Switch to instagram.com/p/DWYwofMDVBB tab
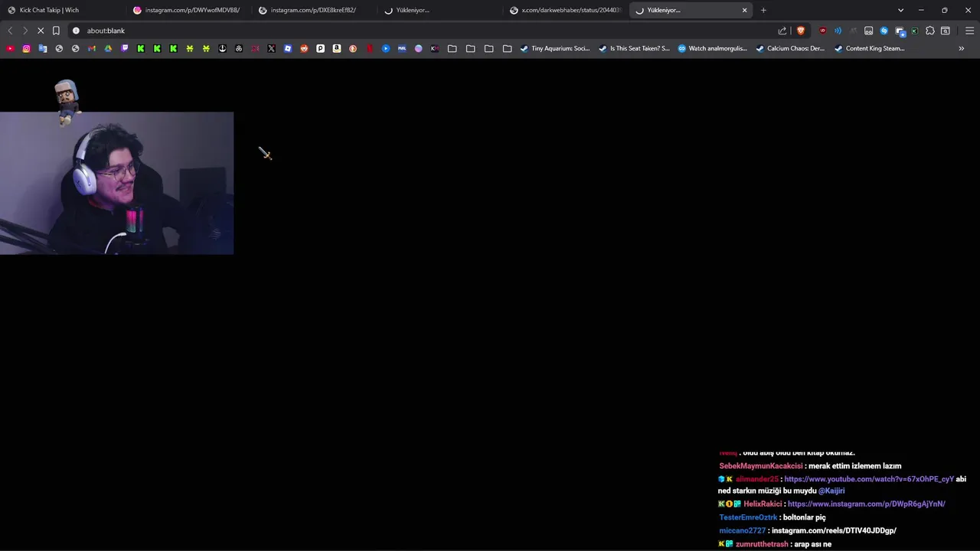Screen dimensions: 980x551 [x=188, y=10]
